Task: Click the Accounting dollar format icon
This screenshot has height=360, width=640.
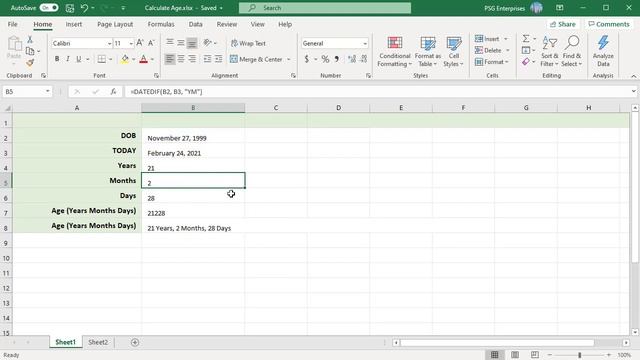Action: point(307,59)
